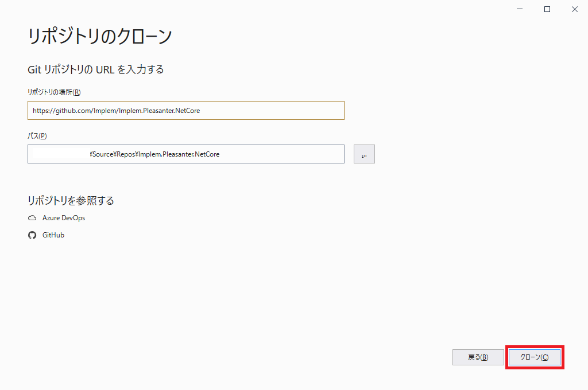This screenshot has width=588, height=390.
Task: Click the Azure DevOps cloud icon
Action: coord(32,218)
